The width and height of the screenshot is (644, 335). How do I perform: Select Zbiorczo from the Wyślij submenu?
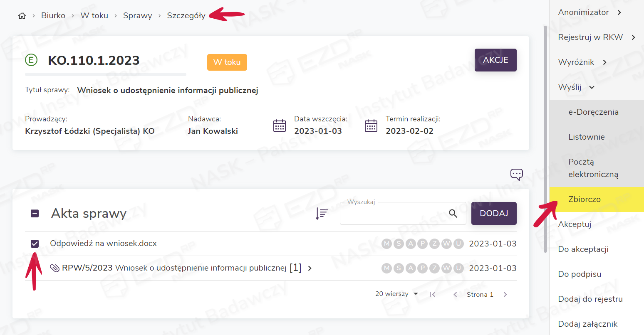(584, 200)
